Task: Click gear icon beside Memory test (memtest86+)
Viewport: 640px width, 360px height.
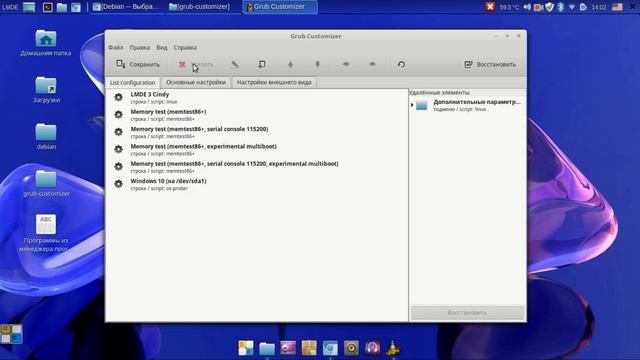Action: click(x=118, y=114)
